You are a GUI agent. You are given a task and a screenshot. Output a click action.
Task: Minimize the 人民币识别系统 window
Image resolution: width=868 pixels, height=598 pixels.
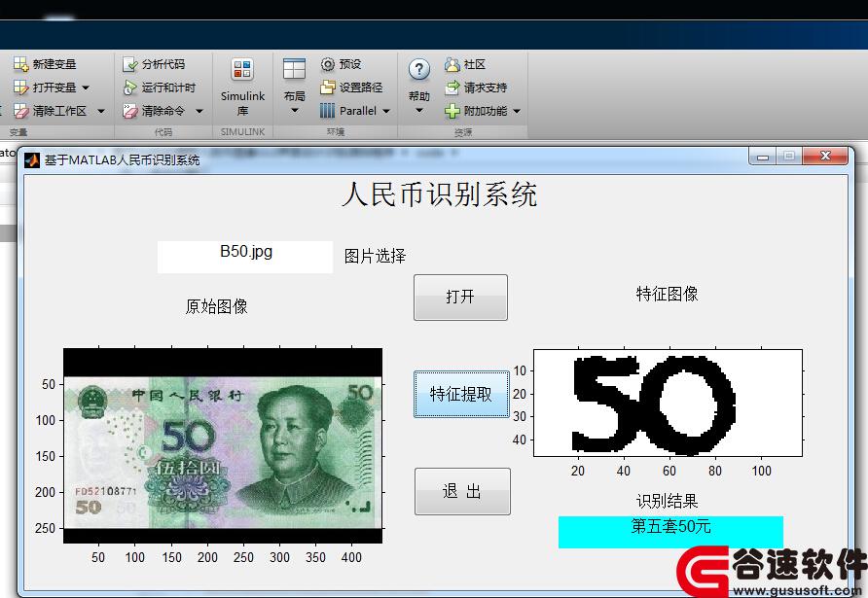(x=762, y=157)
